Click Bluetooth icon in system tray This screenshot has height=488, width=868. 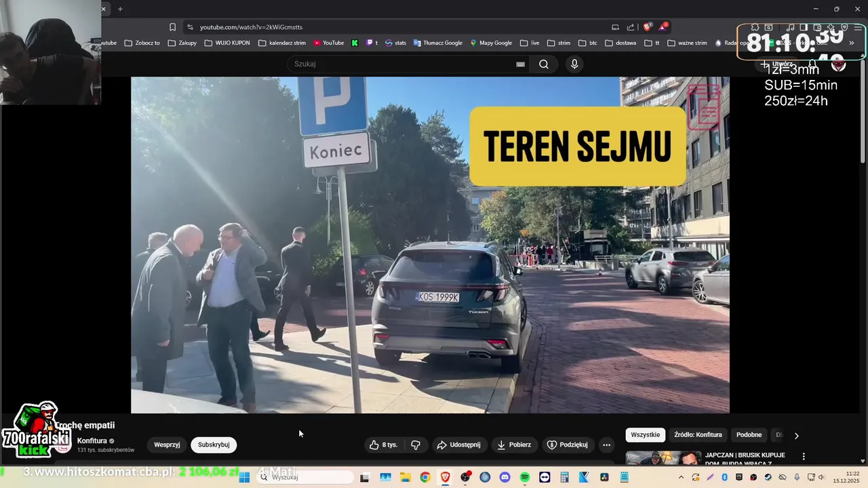click(724, 477)
